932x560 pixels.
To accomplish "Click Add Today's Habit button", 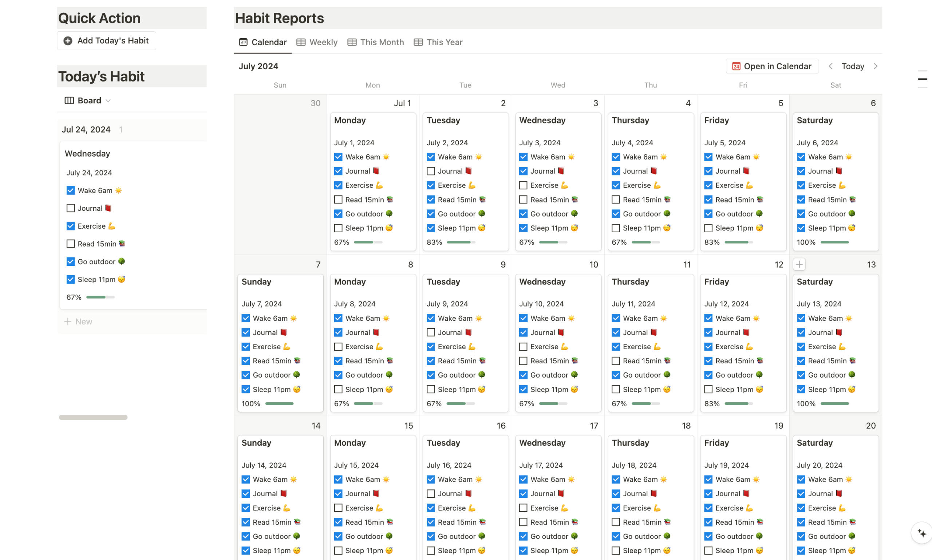I will (106, 41).
